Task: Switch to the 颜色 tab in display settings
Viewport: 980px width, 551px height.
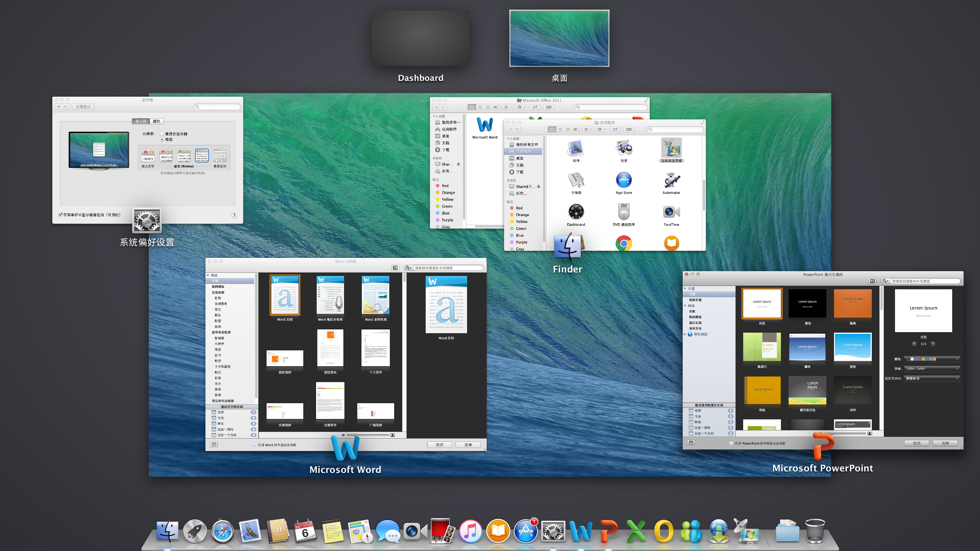Action: pos(156,121)
